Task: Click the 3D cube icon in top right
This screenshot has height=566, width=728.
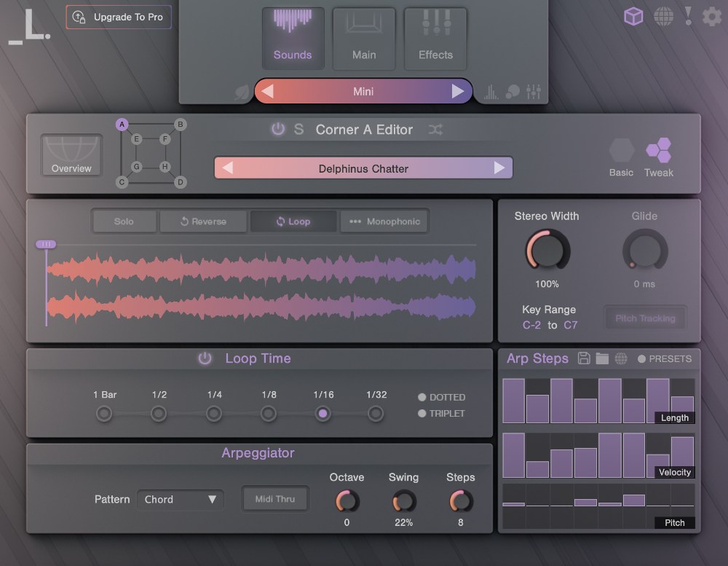Action: click(633, 15)
